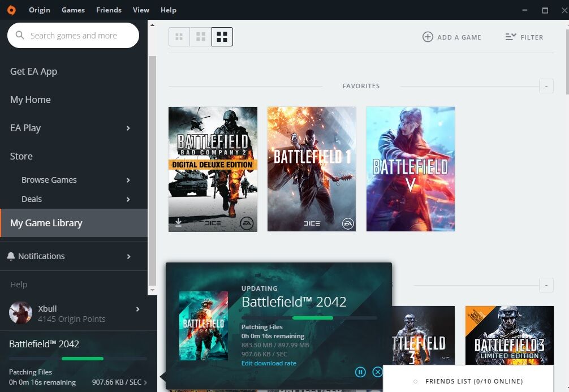Click '4145 Origin Points' text

72,319
